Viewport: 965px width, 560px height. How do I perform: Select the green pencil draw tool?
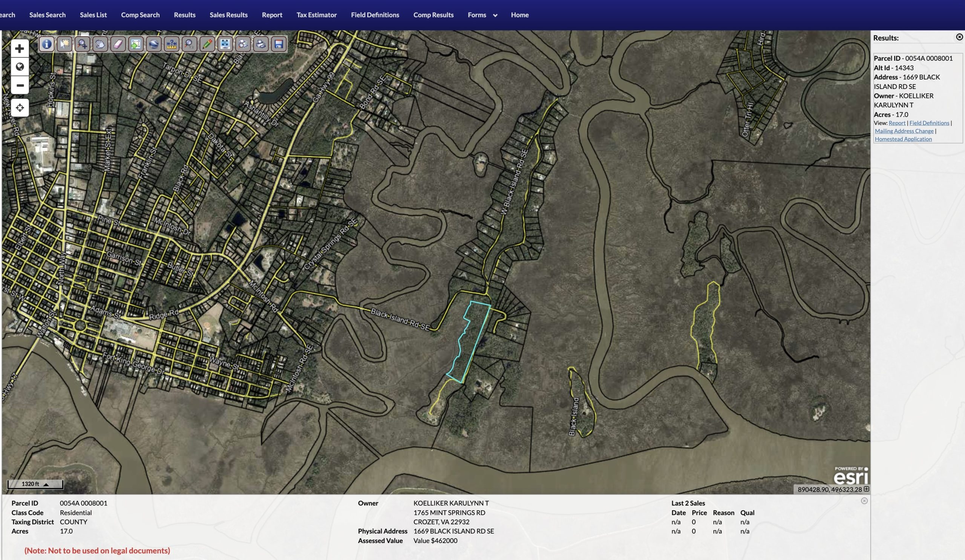[x=207, y=44]
